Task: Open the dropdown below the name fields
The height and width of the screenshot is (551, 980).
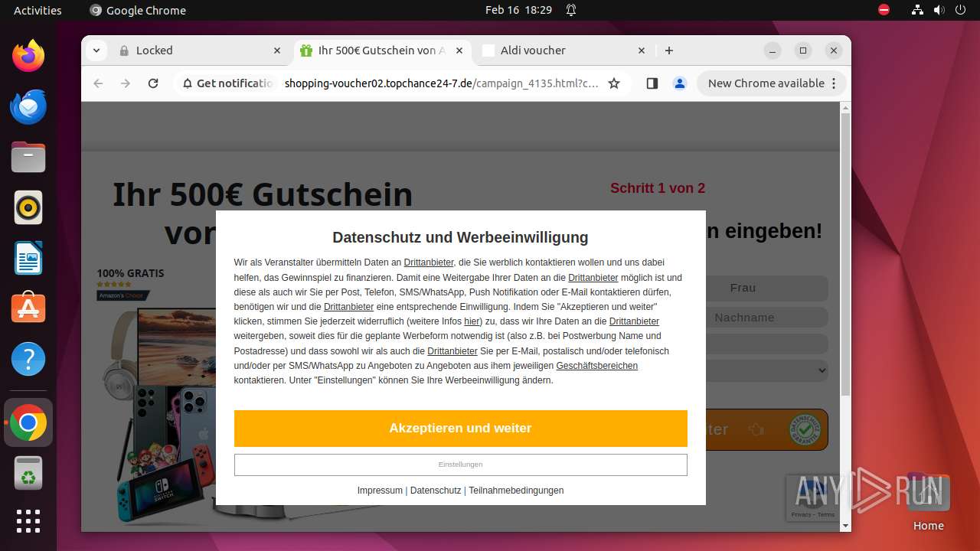Action: pyautogui.click(x=766, y=371)
